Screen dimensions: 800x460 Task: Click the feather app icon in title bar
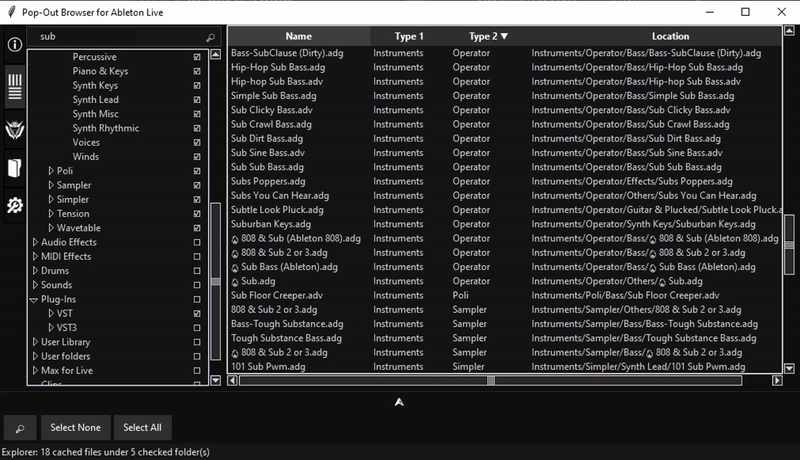point(11,12)
